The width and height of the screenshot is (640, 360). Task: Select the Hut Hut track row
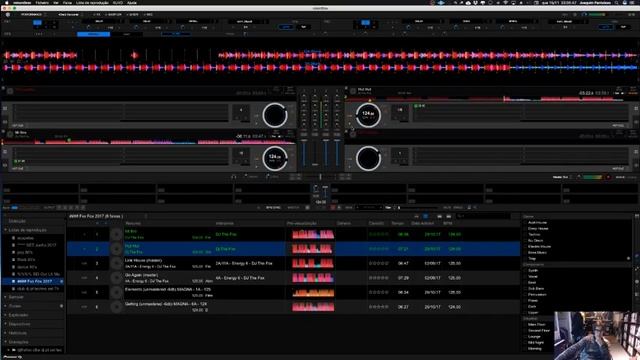point(293,249)
